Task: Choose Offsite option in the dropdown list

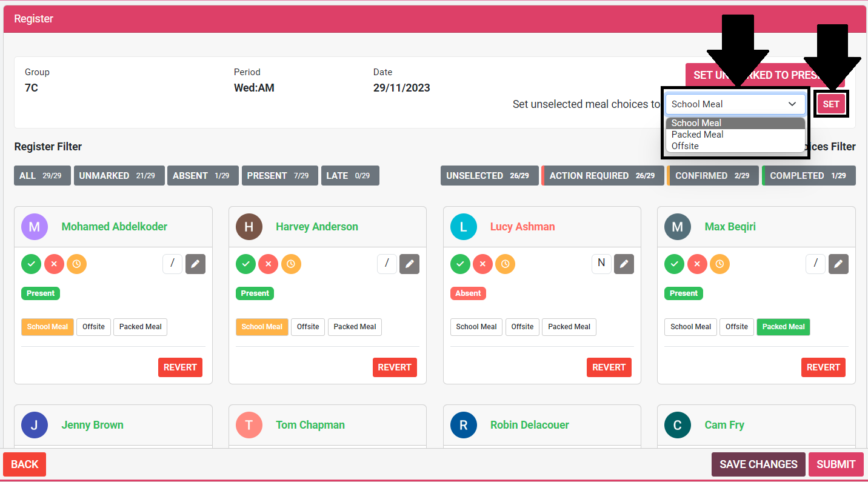Action: [685, 146]
